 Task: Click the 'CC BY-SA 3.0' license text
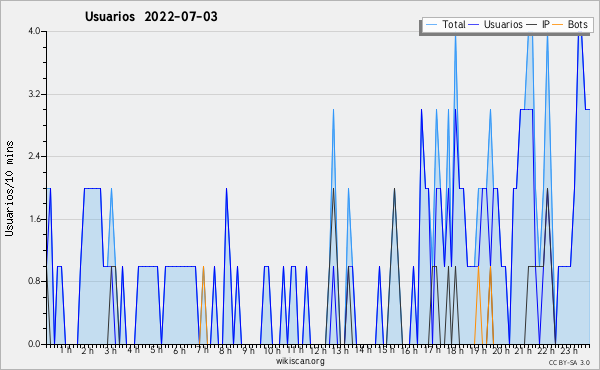569,363
